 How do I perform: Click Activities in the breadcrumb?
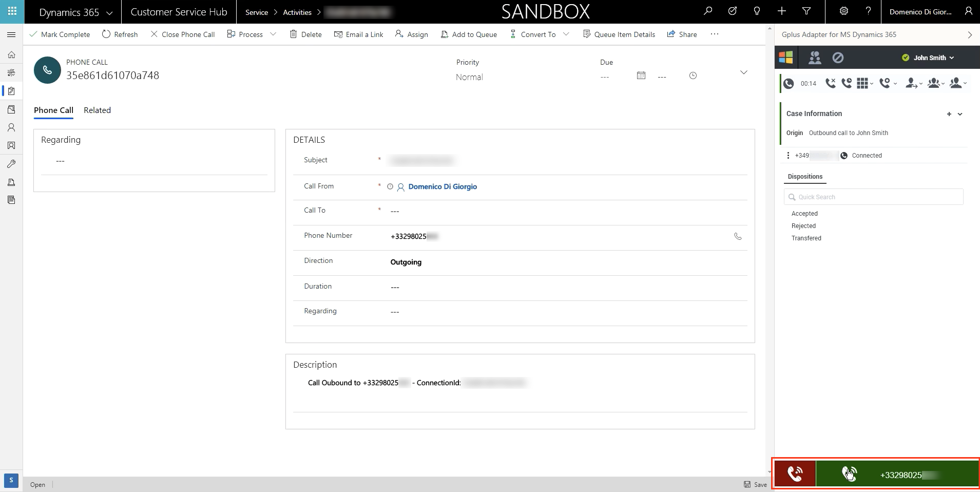point(297,12)
